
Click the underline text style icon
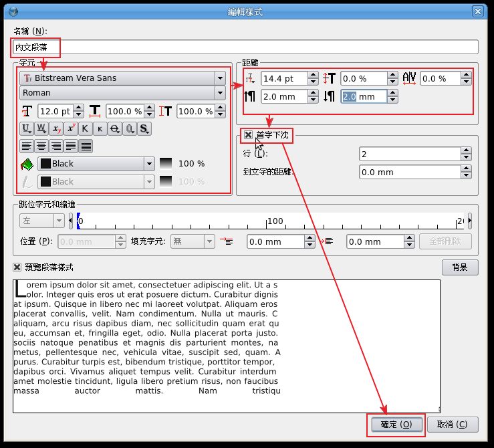tap(27, 128)
